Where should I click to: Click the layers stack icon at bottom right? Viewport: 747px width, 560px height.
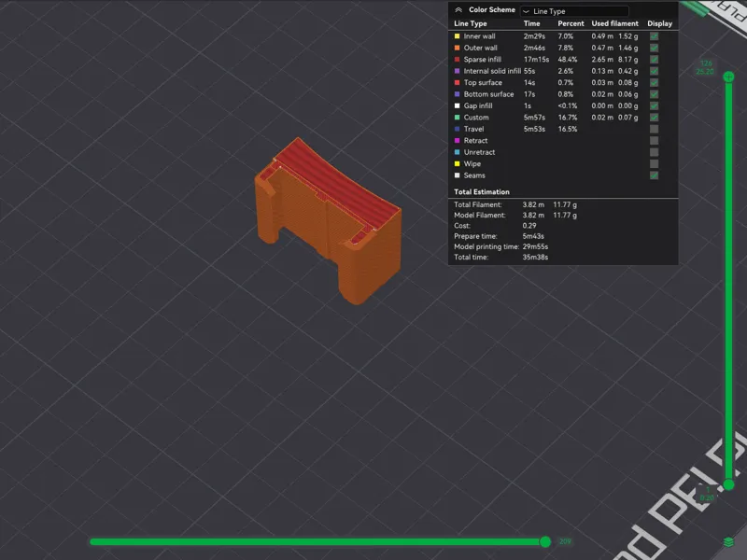(728, 542)
